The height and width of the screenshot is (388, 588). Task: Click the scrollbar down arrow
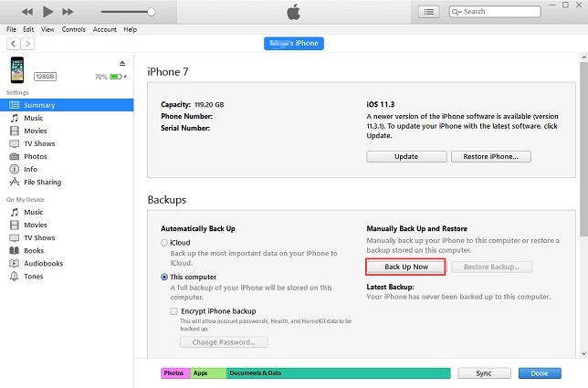point(583,353)
